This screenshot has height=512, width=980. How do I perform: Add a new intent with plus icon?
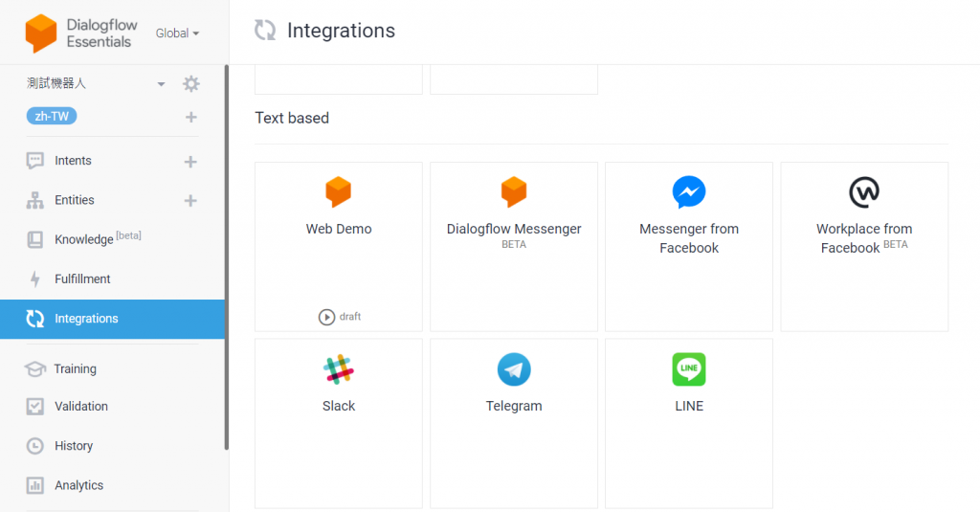coord(190,162)
